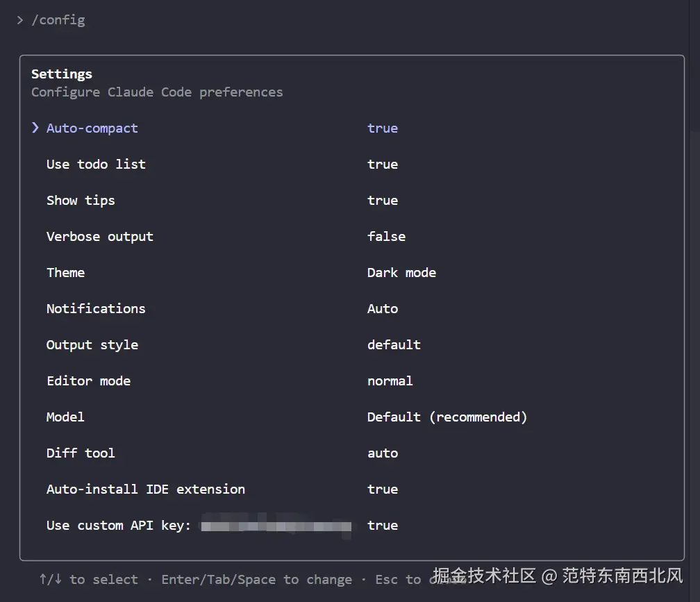
Task: Switch the Editor mode setting
Action: (x=88, y=381)
